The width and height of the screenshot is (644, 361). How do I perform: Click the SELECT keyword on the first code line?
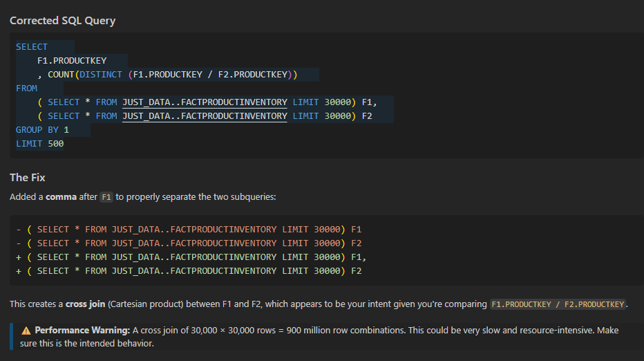[32, 47]
